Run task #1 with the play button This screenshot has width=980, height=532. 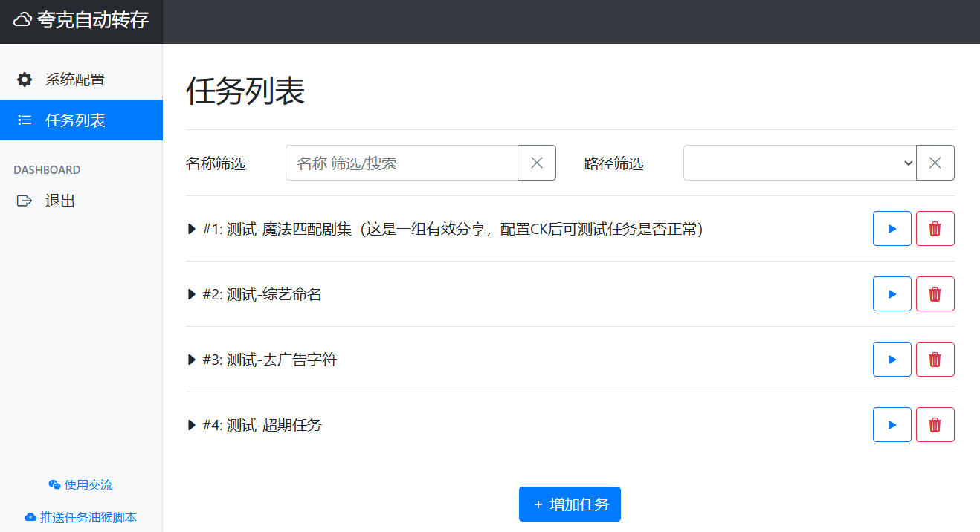pos(892,229)
